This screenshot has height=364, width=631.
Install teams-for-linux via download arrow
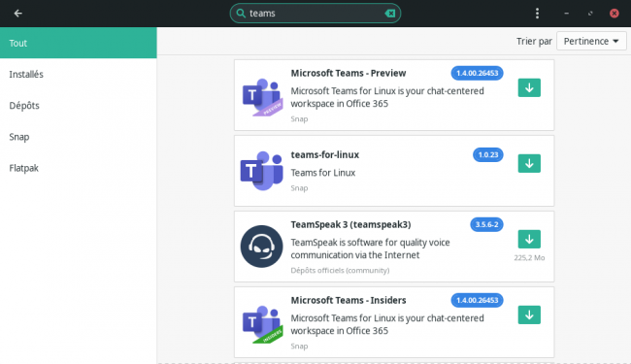pyautogui.click(x=529, y=163)
